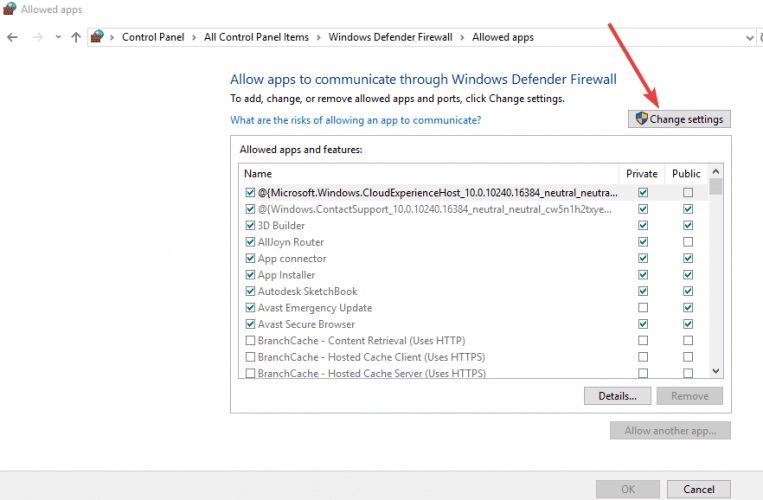
Task: Select the Windows.ContactSupport row text
Action: pyautogui.click(x=435, y=210)
